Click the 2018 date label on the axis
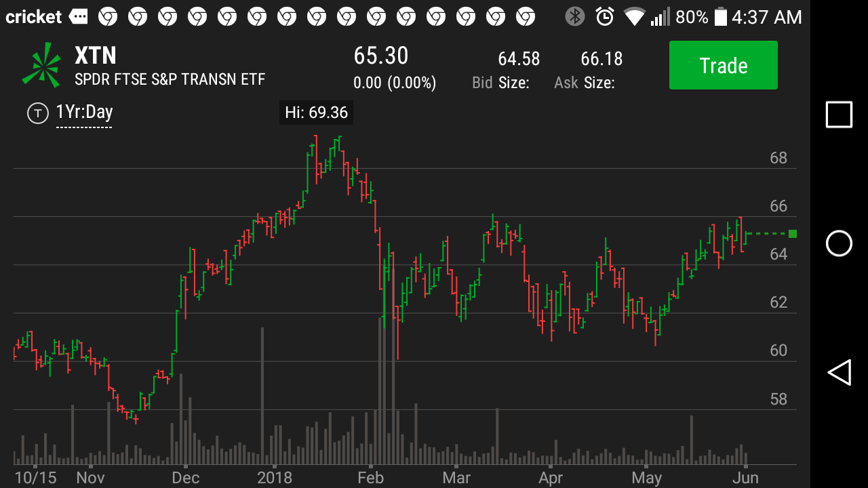The height and width of the screenshot is (488, 868). tap(275, 478)
